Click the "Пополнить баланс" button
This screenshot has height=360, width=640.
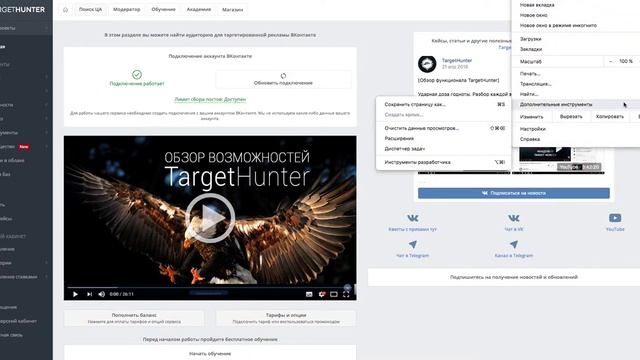(x=134, y=318)
